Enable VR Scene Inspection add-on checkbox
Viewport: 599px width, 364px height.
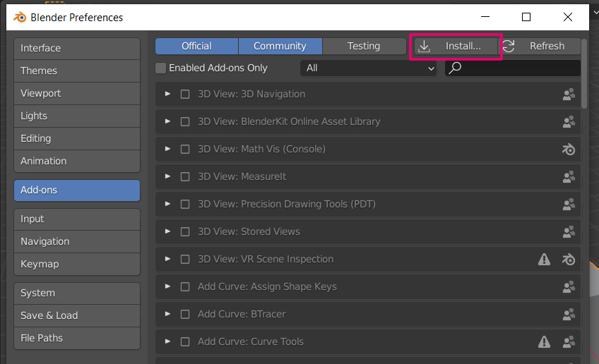pyautogui.click(x=185, y=260)
